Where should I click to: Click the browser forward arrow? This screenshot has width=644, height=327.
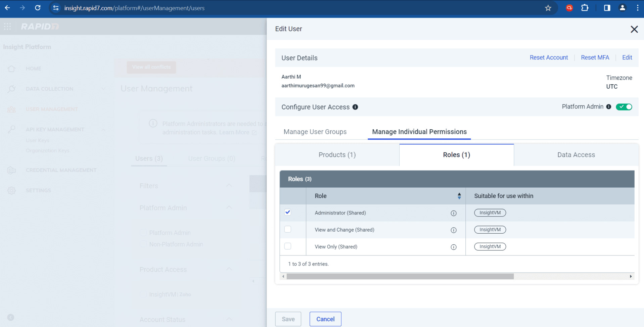coord(22,8)
